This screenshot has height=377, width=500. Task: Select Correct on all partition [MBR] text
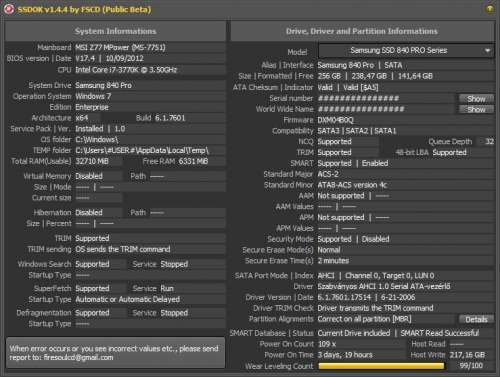tap(364, 319)
